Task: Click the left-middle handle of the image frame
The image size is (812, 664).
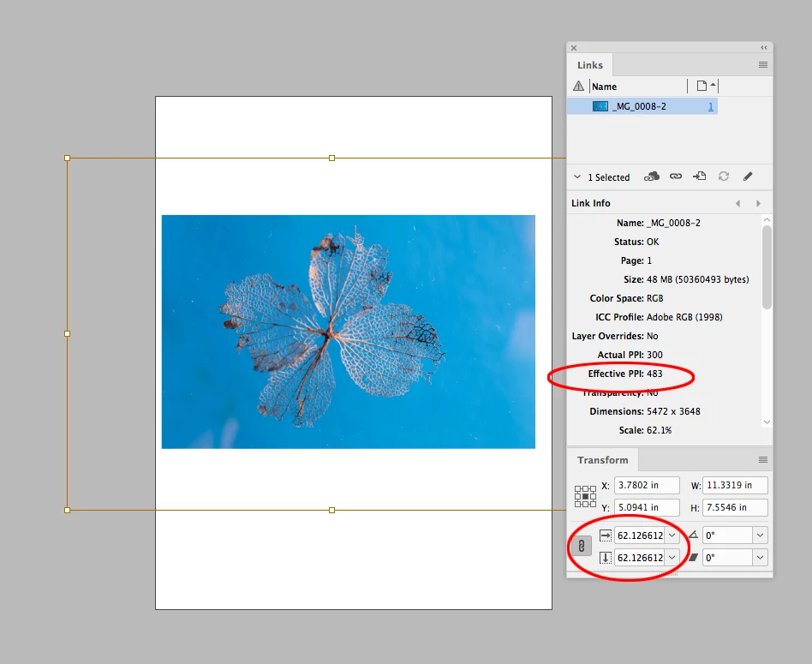Action: (x=68, y=334)
